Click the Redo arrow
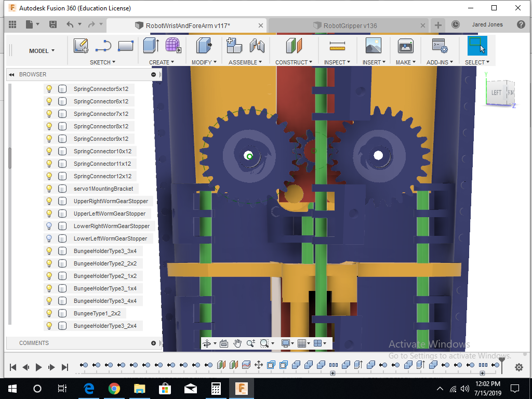Viewport: 532px width, 399px height. pos(91,24)
